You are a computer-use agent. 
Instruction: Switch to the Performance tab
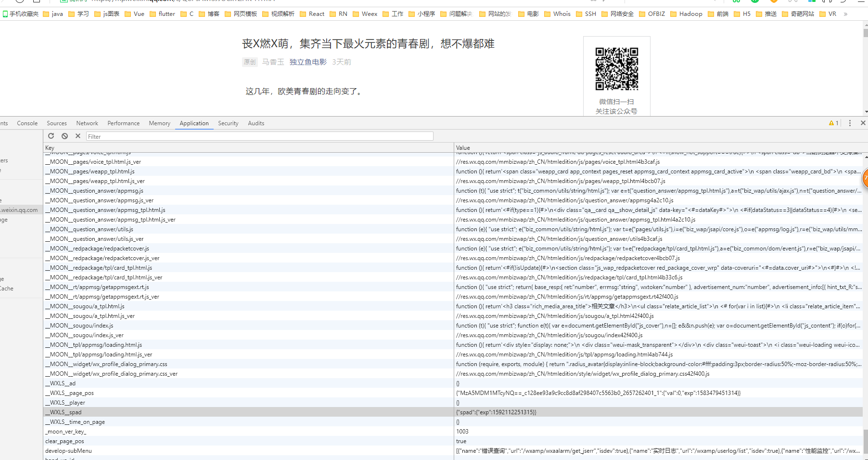pyautogui.click(x=124, y=123)
